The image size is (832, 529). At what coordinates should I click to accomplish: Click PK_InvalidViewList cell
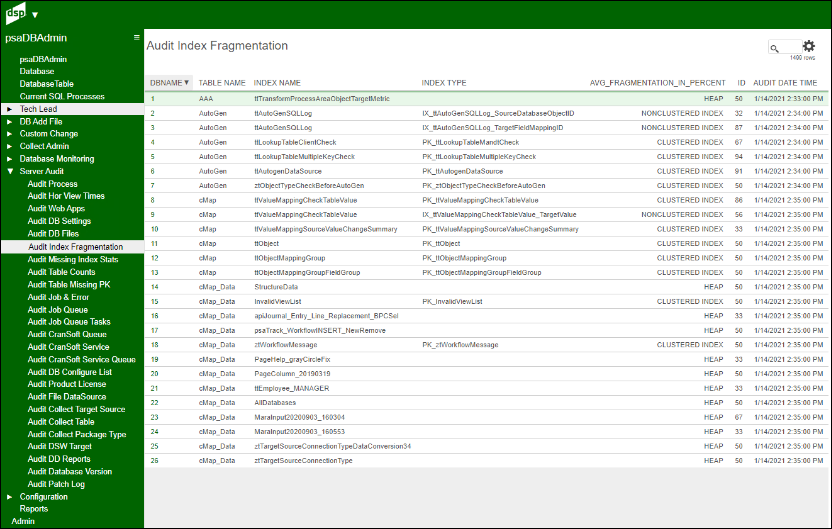click(x=453, y=301)
